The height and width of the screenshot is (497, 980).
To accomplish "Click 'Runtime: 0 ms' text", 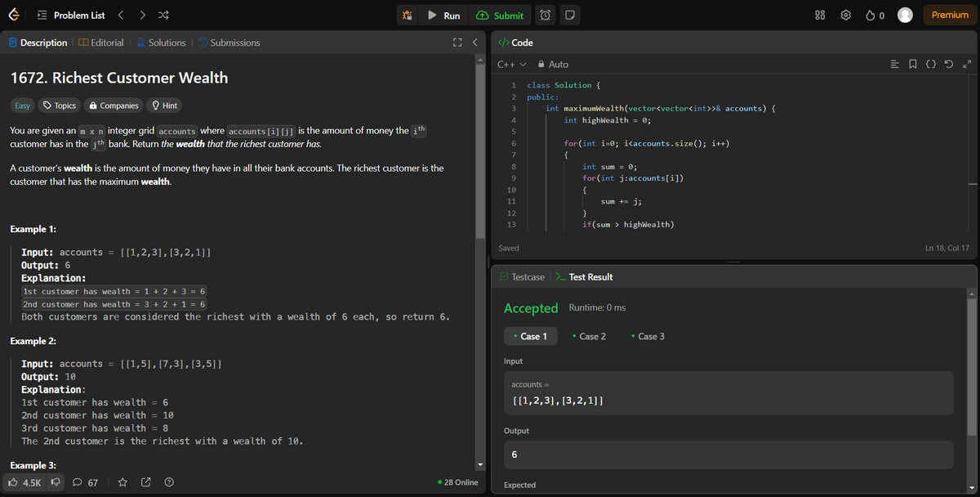I will [597, 307].
